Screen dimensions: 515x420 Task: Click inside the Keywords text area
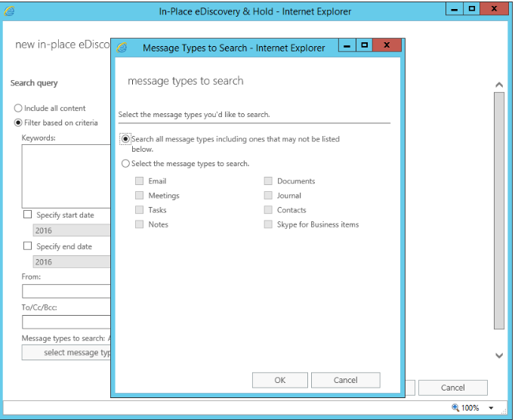pyautogui.click(x=66, y=175)
